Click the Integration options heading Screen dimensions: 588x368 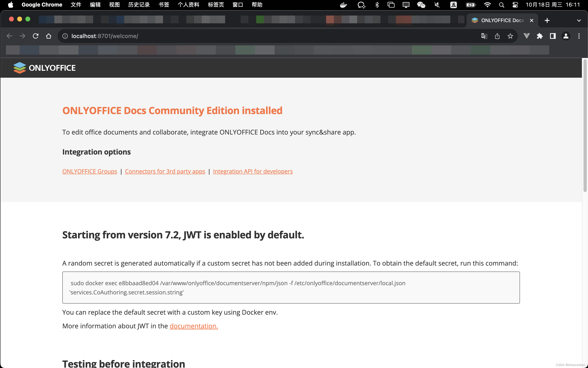coord(97,152)
